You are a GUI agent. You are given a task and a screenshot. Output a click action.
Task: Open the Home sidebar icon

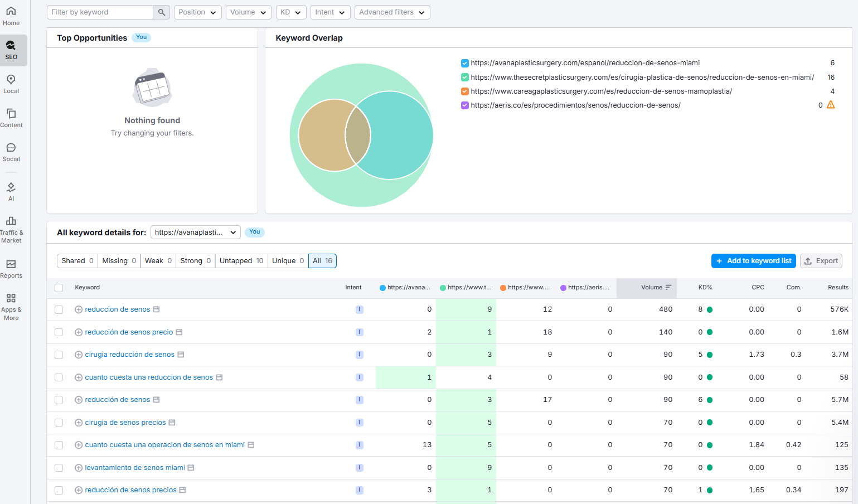[x=11, y=16]
